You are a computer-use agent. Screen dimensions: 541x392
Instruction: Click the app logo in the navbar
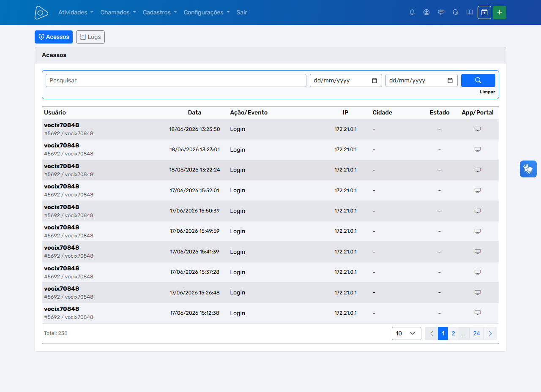41,13
